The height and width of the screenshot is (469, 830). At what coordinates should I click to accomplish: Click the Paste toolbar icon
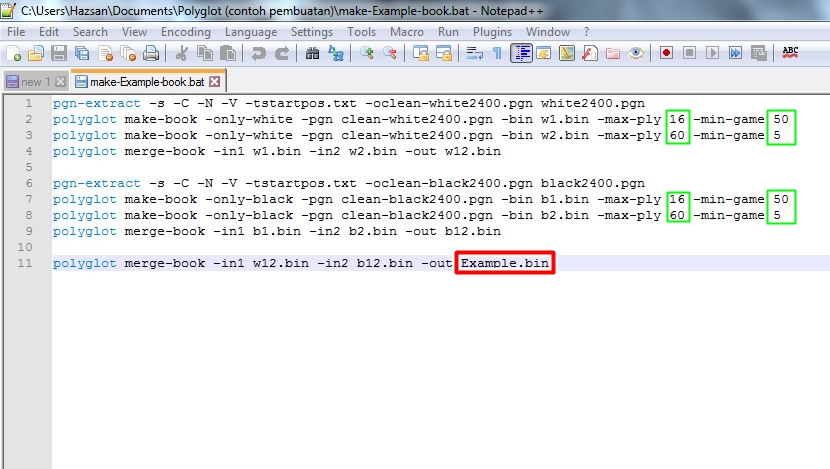point(228,53)
